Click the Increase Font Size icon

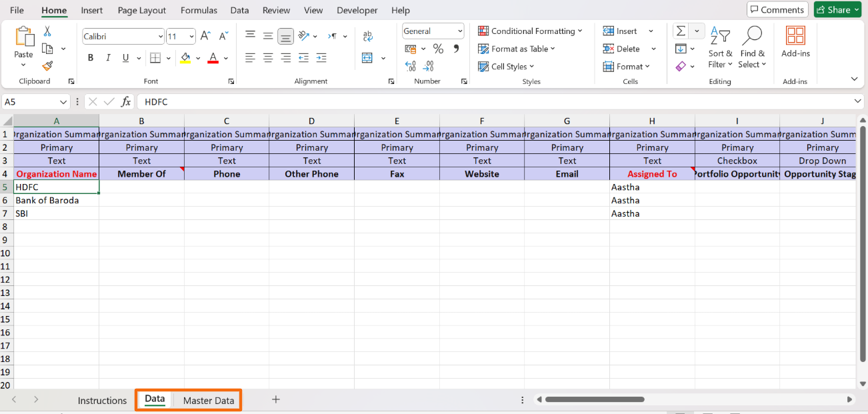(206, 36)
